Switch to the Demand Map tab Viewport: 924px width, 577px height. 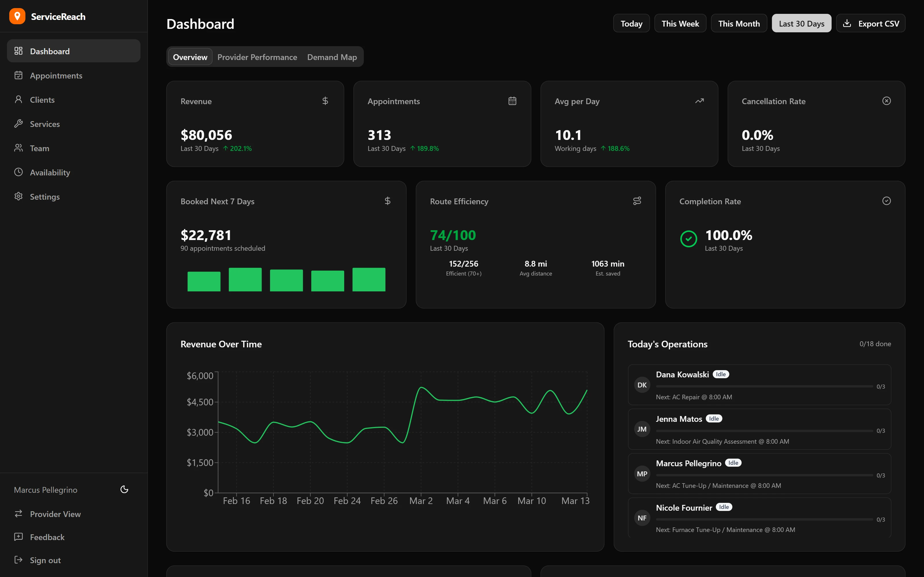click(x=331, y=57)
